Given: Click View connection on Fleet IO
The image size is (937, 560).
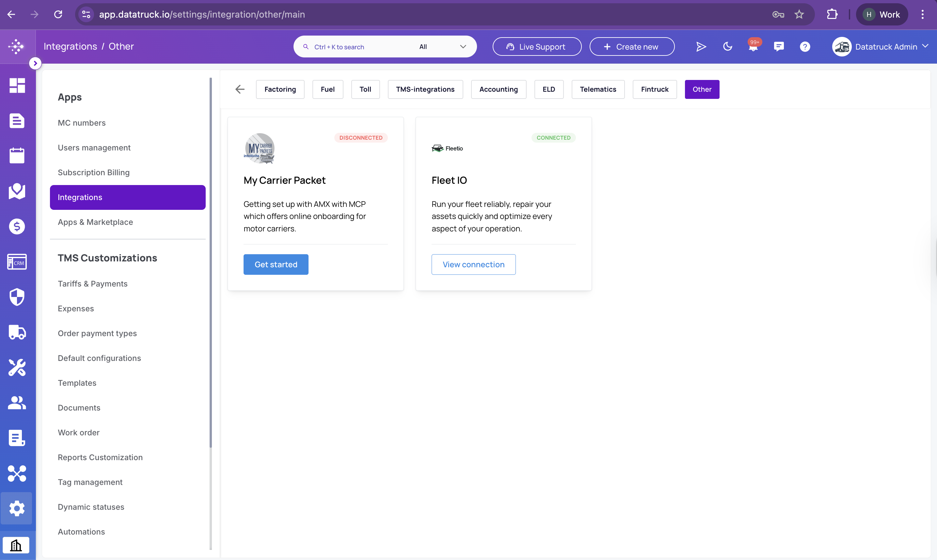Looking at the screenshot, I should (x=473, y=265).
